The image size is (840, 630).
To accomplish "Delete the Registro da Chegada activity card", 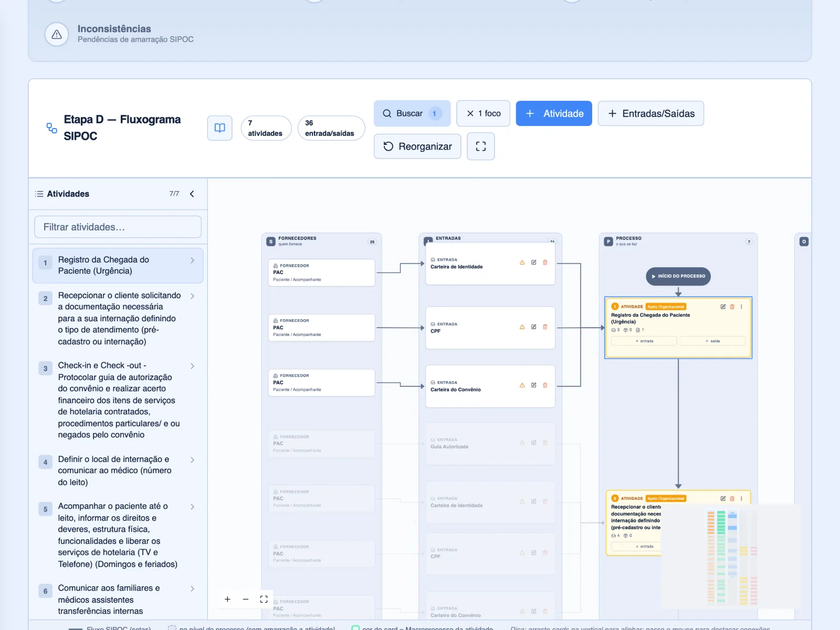I will [732, 307].
